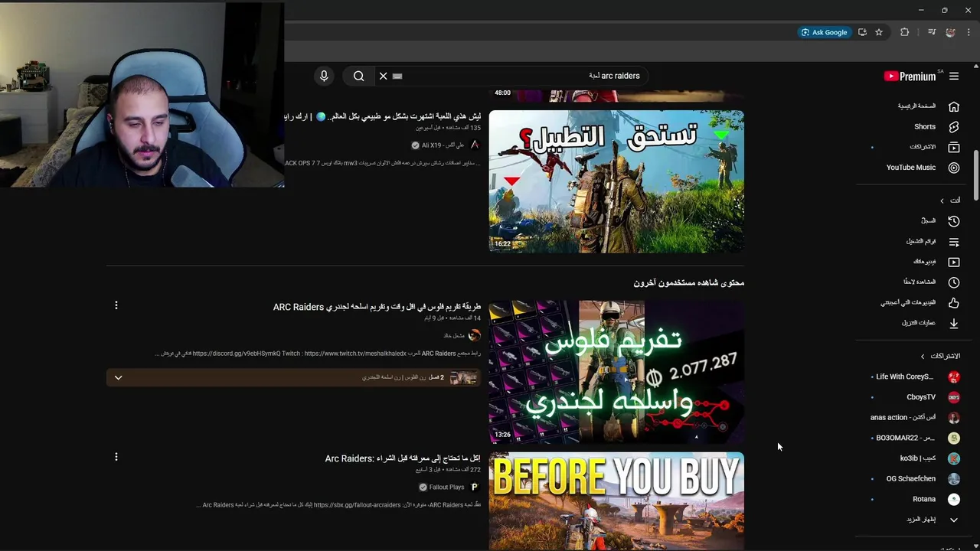Expand the الاشتراكات section header arrow
The image size is (980, 551).
(923, 356)
